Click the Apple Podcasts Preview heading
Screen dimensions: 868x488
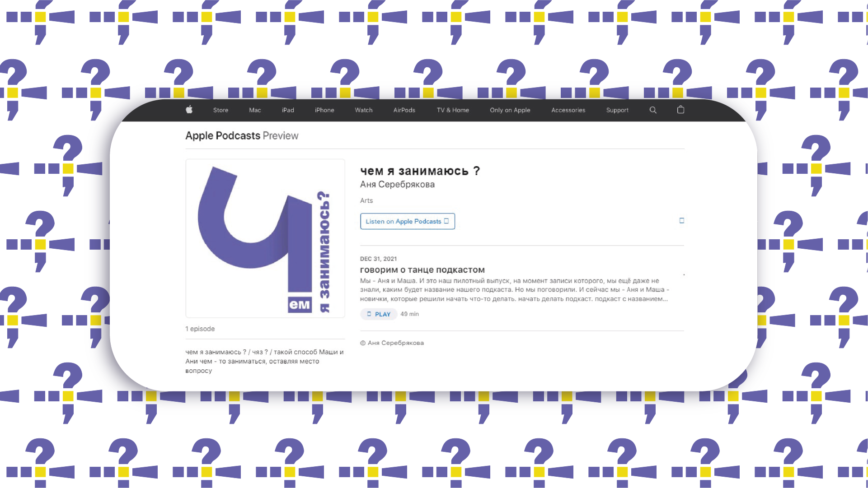pyautogui.click(x=242, y=136)
